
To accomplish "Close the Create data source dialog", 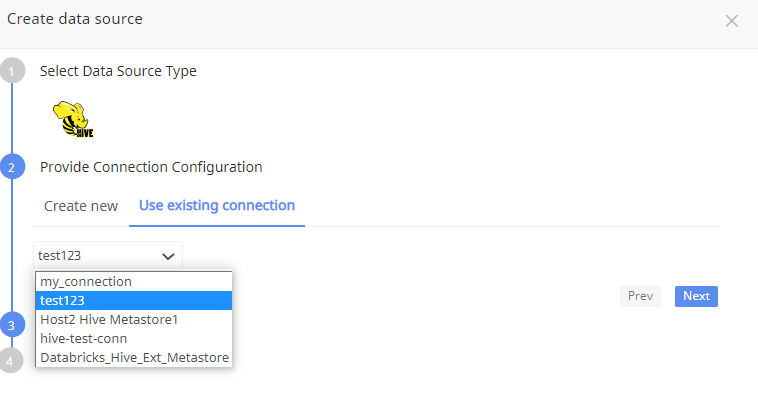I will [732, 21].
